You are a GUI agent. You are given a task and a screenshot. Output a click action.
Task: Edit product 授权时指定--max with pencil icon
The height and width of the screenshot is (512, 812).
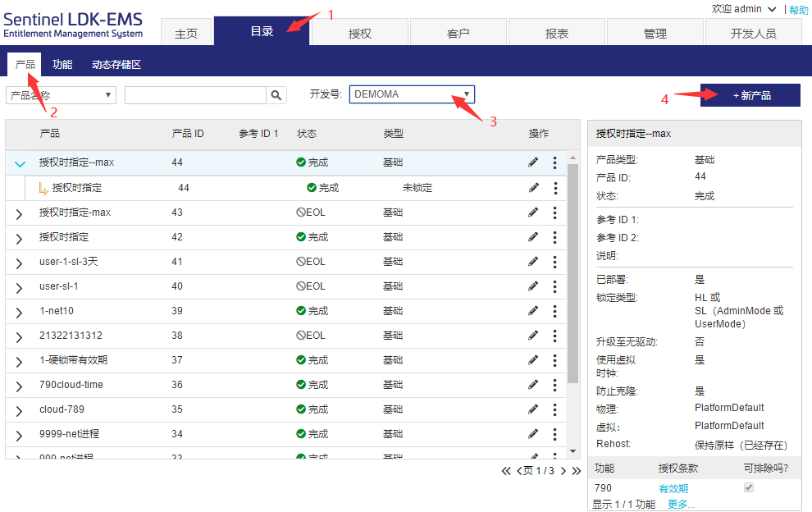pyautogui.click(x=533, y=162)
